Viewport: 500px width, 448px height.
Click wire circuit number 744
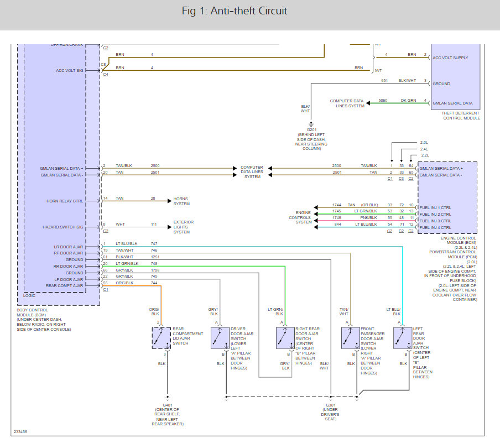[154, 283]
